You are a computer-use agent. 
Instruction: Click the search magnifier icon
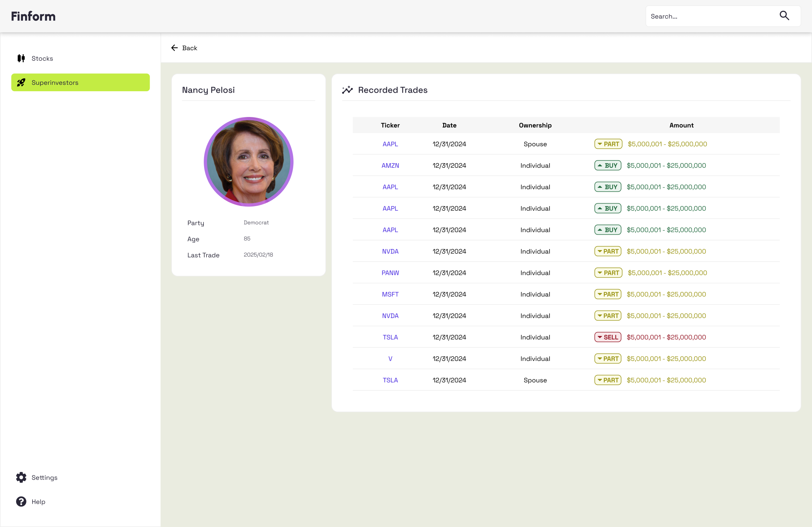(x=784, y=16)
